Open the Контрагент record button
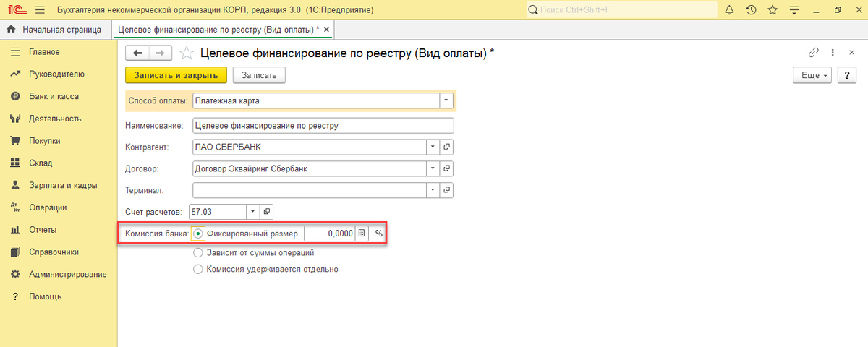The width and height of the screenshot is (868, 347). (446, 147)
